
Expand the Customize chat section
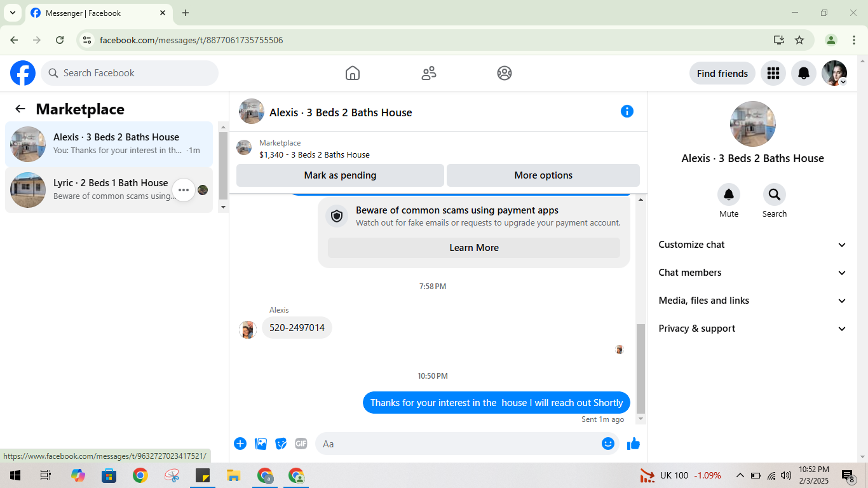[x=753, y=245]
